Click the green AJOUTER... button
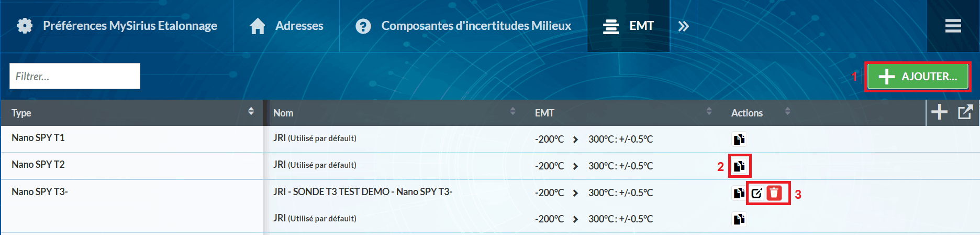Image resolution: width=980 pixels, height=235 pixels. coord(918,77)
